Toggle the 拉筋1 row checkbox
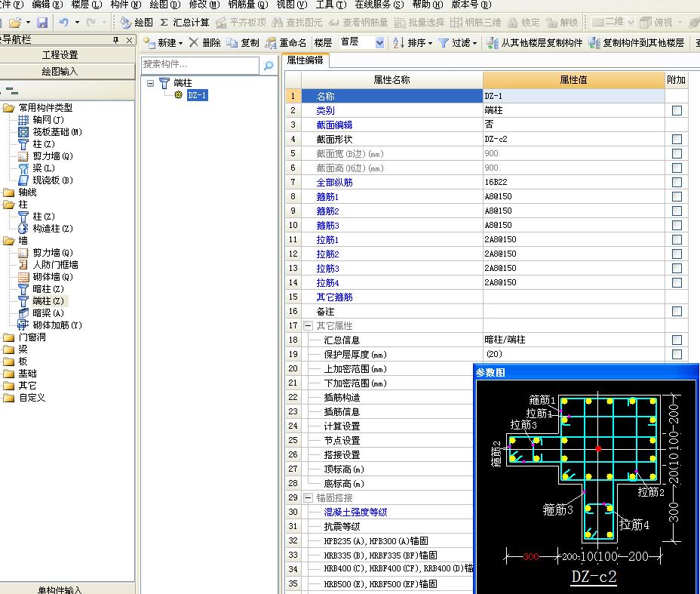 click(677, 239)
